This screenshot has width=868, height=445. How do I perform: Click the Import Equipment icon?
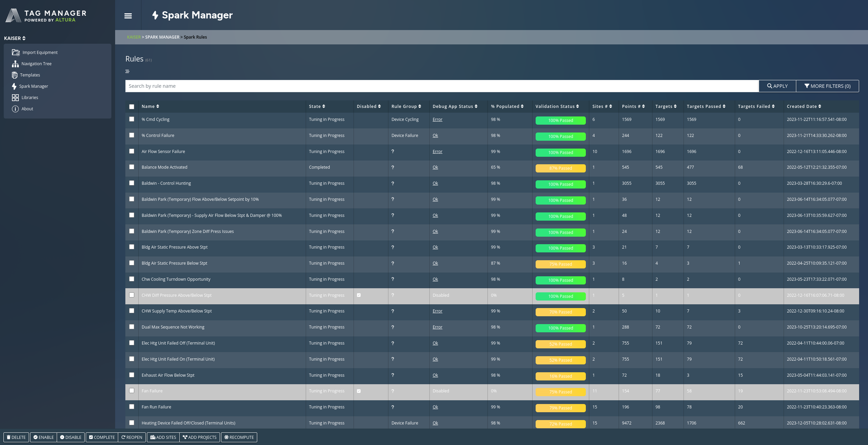tap(15, 53)
